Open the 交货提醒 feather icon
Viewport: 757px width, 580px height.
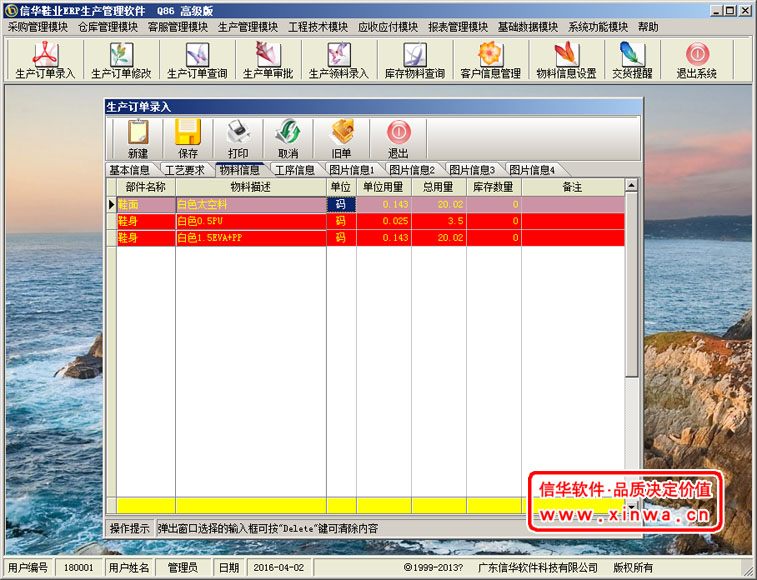pyautogui.click(x=632, y=60)
